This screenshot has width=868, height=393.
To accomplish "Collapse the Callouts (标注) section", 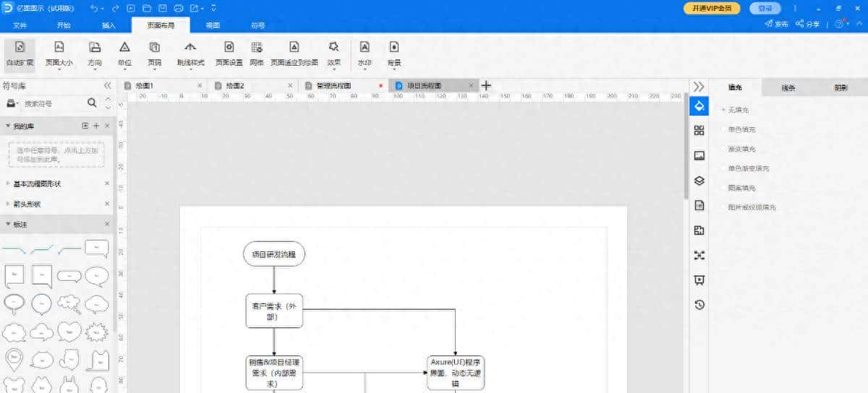I will point(9,225).
